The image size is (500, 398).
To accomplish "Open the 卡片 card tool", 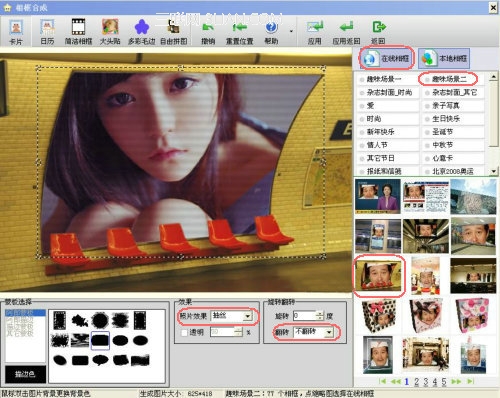I will [x=16, y=32].
